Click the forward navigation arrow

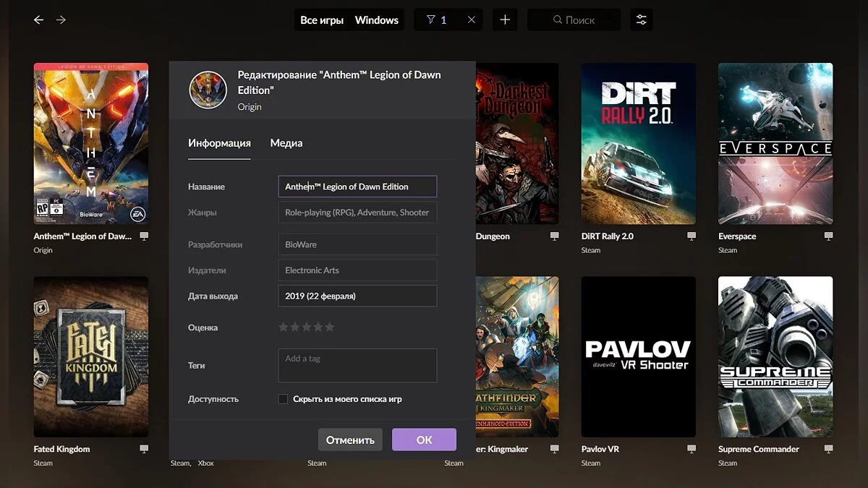(x=61, y=20)
